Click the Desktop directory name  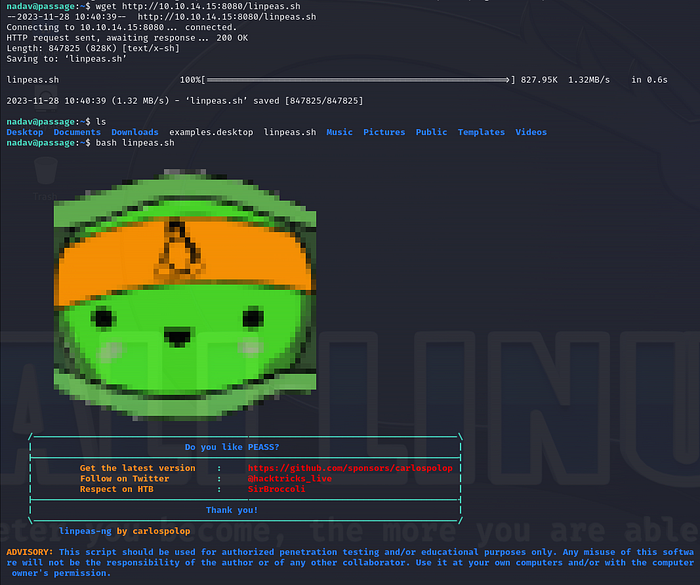click(x=25, y=132)
